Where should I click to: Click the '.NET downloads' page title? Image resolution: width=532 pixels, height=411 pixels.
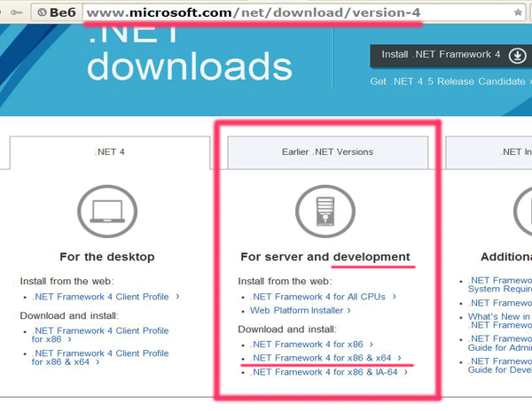coord(190,54)
